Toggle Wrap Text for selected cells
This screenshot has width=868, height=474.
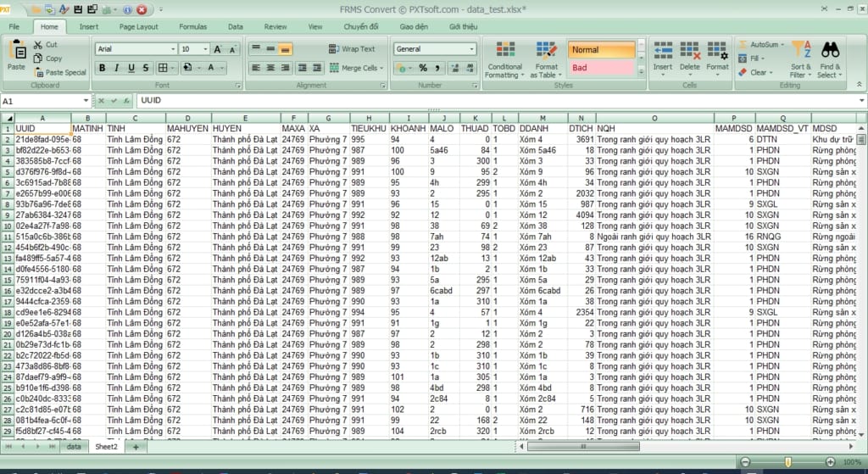[352, 49]
